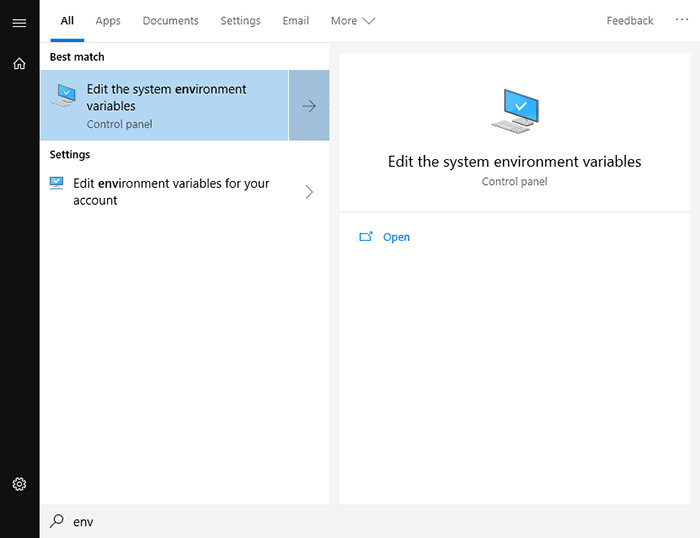Screen dimensions: 700x538
Task: Open the settings gear icon
Action: coord(19,484)
